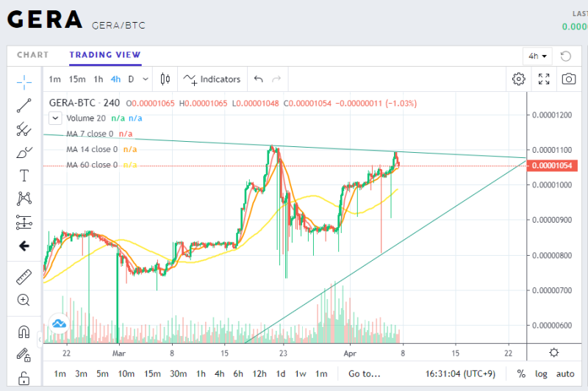The width and height of the screenshot is (588, 391).
Task: Select 15m interval in top toolbar
Action: click(x=77, y=79)
